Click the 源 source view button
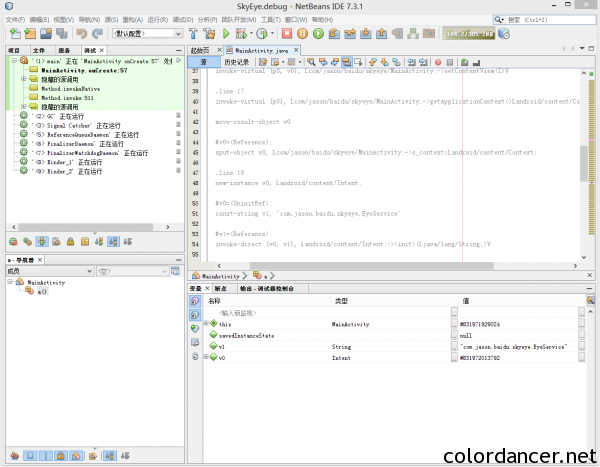The height and width of the screenshot is (467, 600). (204, 62)
